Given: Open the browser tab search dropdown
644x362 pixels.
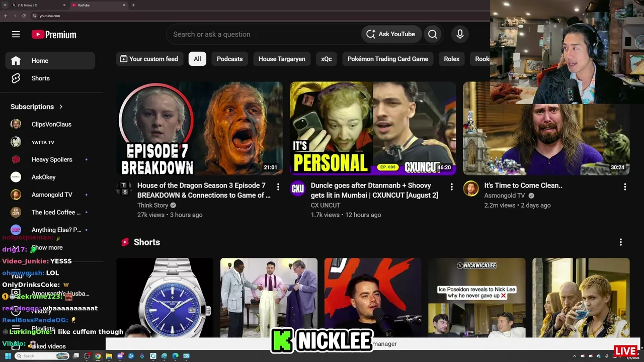Looking at the screenshot, I should coord(5,5).
